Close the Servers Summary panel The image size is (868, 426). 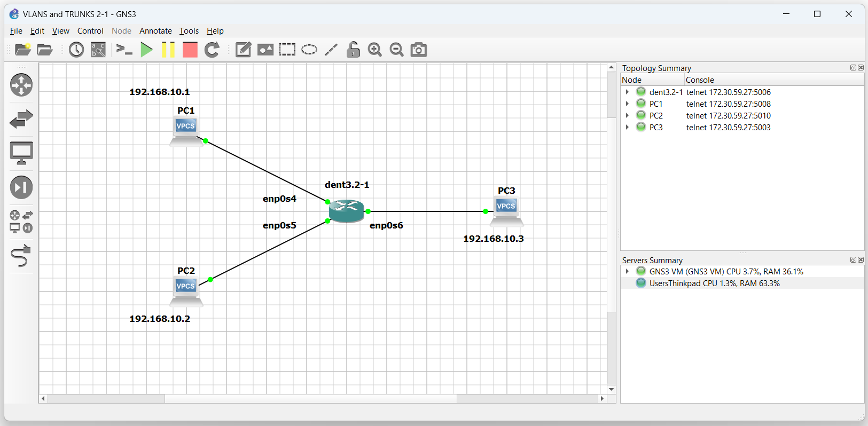pos(861,260)
